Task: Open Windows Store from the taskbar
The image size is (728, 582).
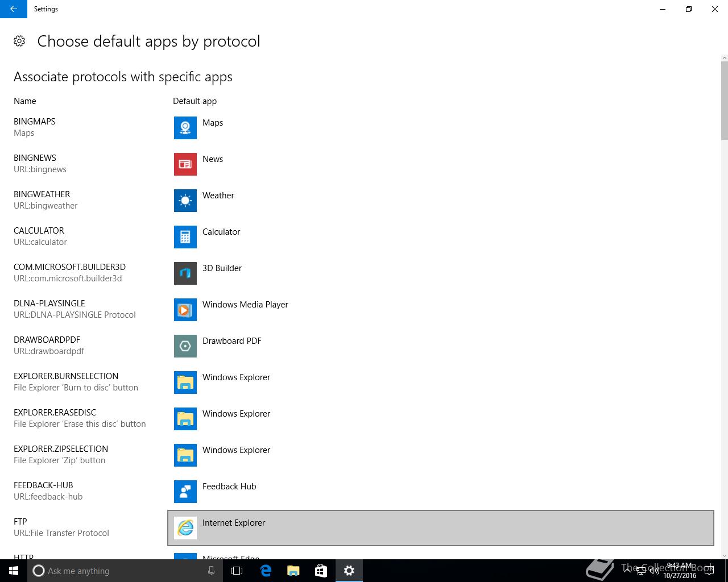Action: click(x=321, y=571)
